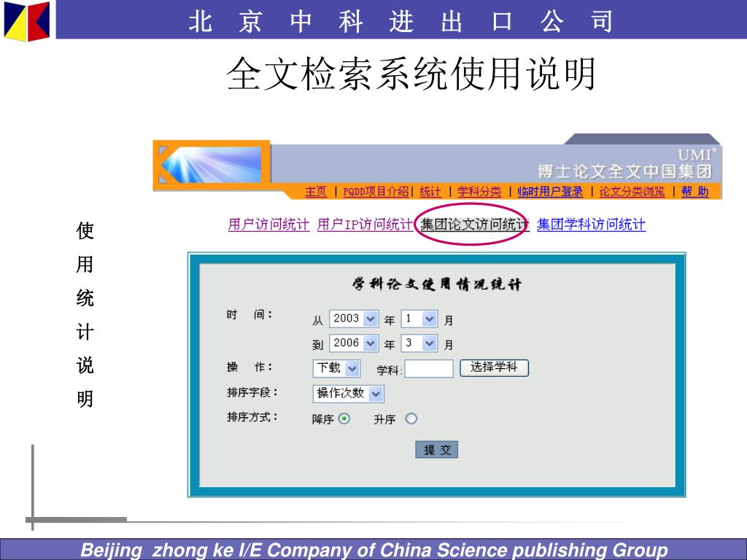
Task: Click the 博士论文全文中国集团 banner text
Action: pos(625,171)
